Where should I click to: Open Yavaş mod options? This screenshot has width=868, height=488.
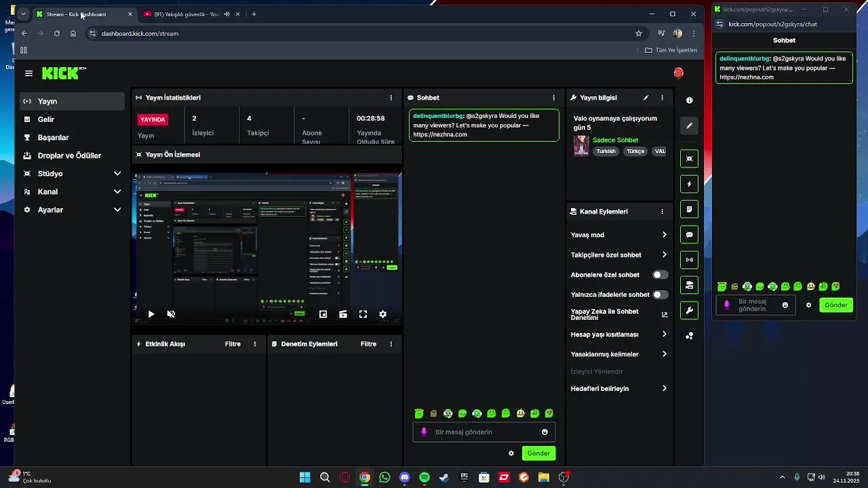[x=619, y=235]
